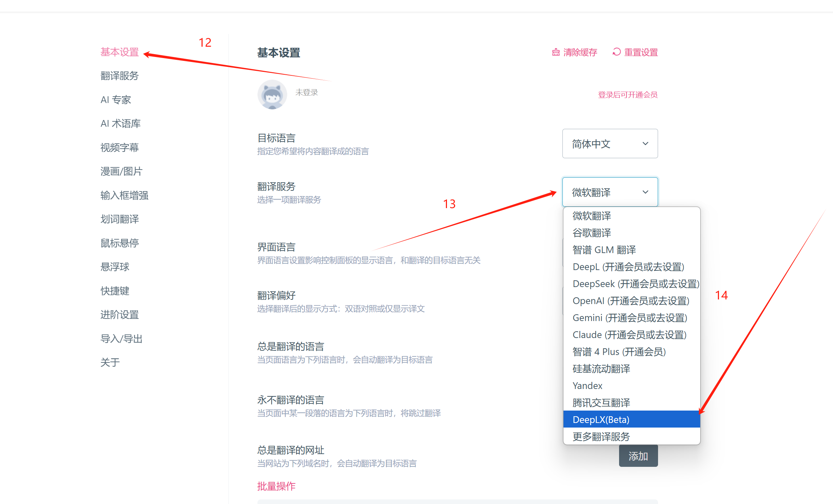Click the 添加 button
This screenshot has height=504, width=833.
pos(638,456)
